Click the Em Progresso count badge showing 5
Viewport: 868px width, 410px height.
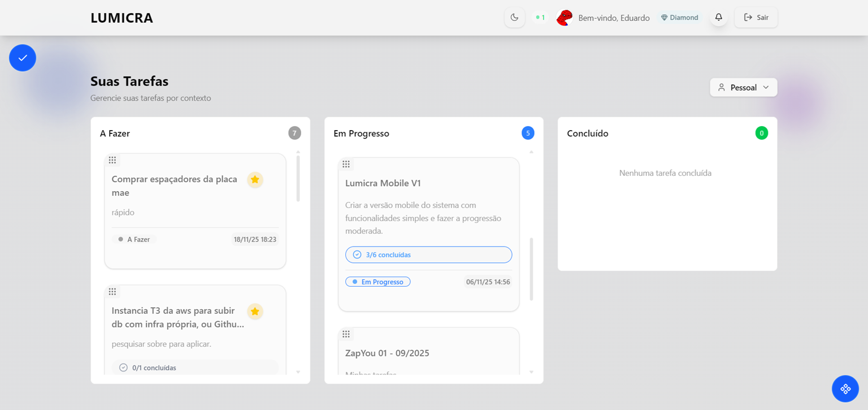[527, 132]
